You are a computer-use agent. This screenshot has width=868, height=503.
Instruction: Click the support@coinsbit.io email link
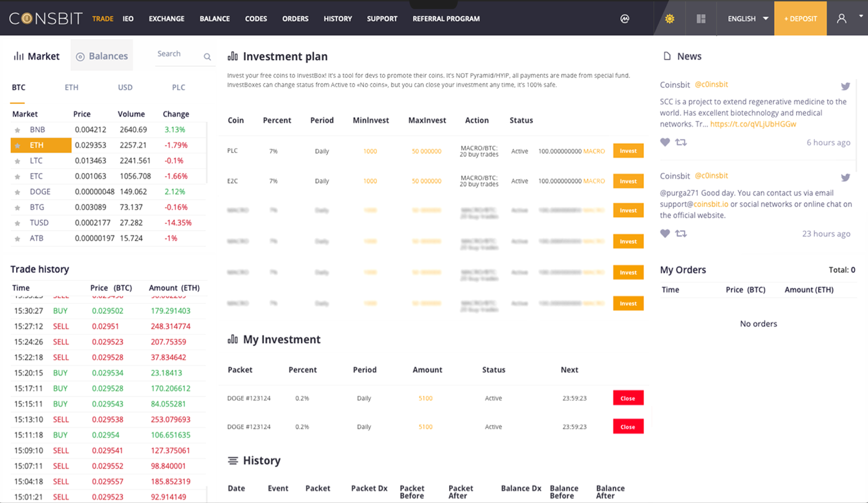(694, 204)
